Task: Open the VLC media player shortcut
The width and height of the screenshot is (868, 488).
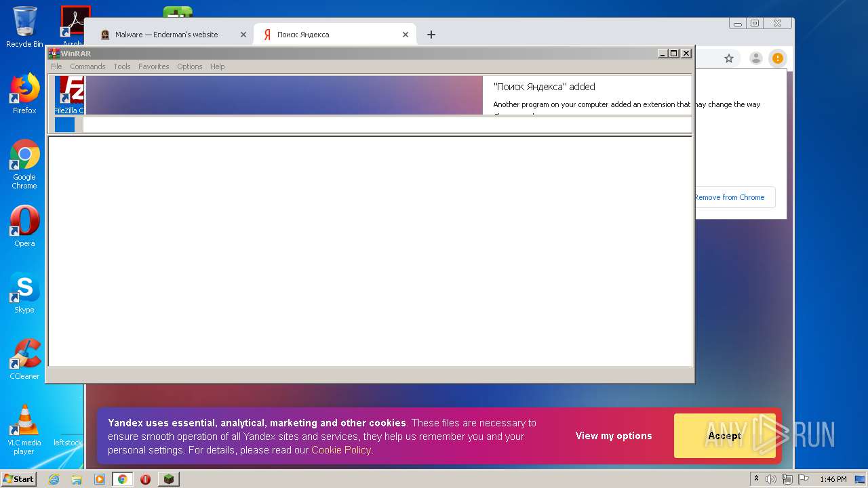Action: 24,429
